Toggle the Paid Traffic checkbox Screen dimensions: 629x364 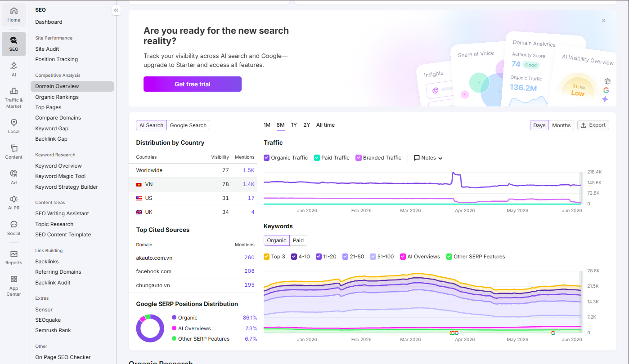(317, 158)
